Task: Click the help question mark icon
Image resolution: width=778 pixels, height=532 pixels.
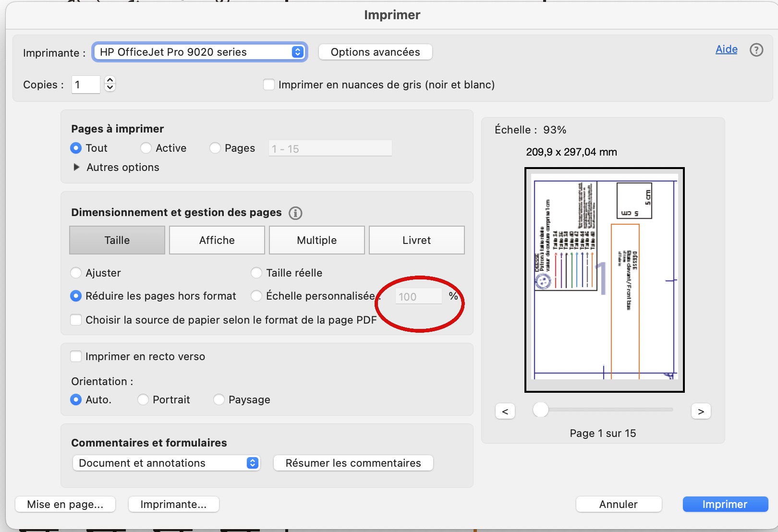Action: coord(756,50)
